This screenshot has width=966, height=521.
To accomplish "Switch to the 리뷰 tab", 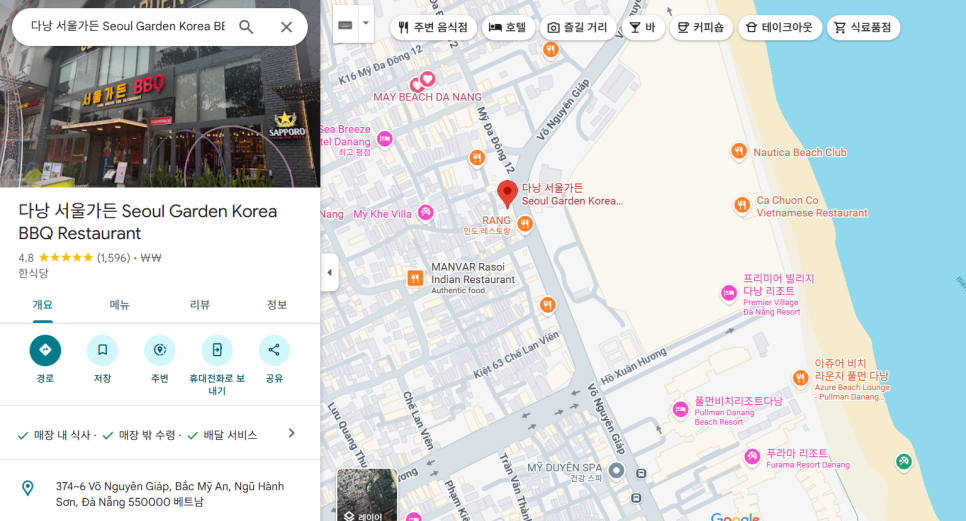I will pyautogui.click(x=200, y=305).
